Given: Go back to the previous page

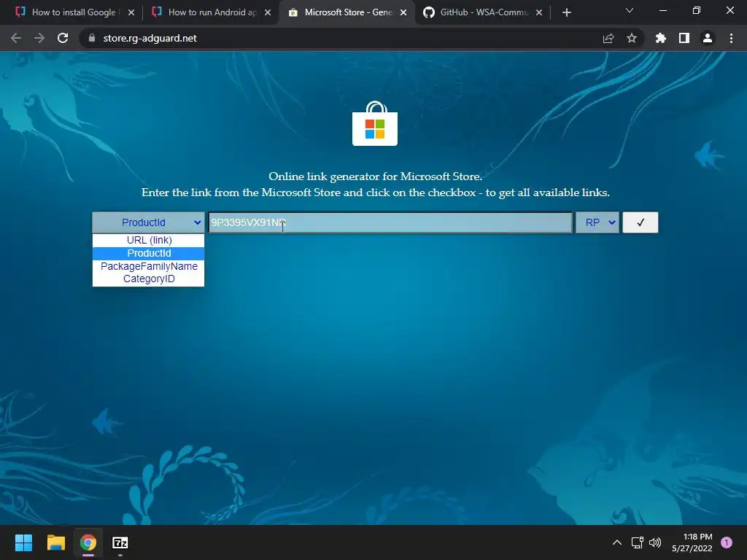Looking at the screenshot, I should coord(16,38).
